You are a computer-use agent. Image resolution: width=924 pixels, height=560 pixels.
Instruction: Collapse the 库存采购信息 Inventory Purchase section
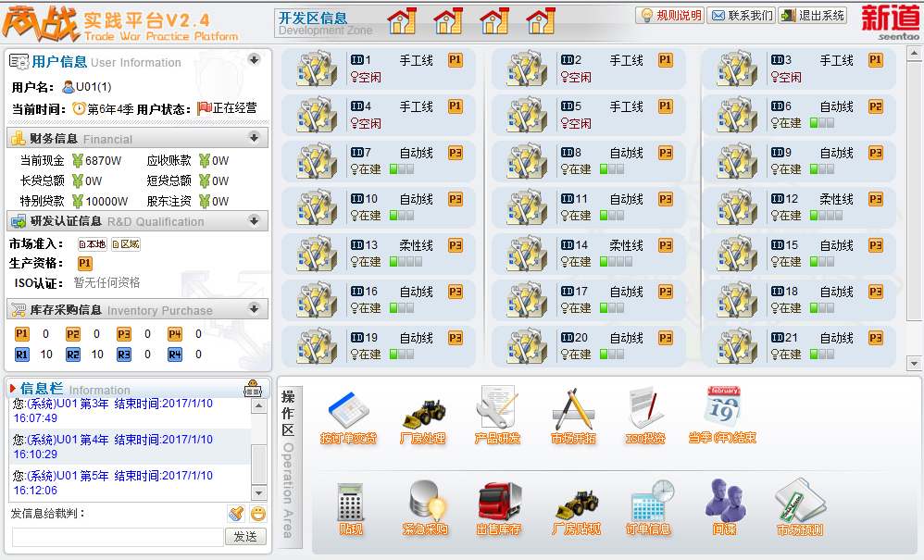[x=254, y=308]
